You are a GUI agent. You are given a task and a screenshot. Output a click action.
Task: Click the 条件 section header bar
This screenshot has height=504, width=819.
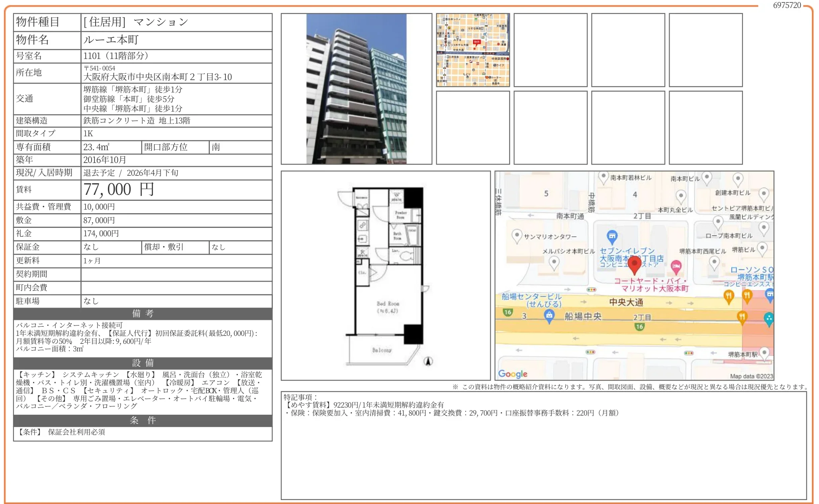[x=143, y=420]
